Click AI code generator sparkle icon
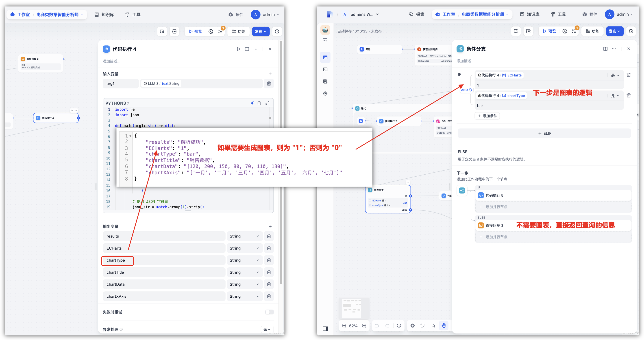The image size is (644, 342). (x=252, y=103)
